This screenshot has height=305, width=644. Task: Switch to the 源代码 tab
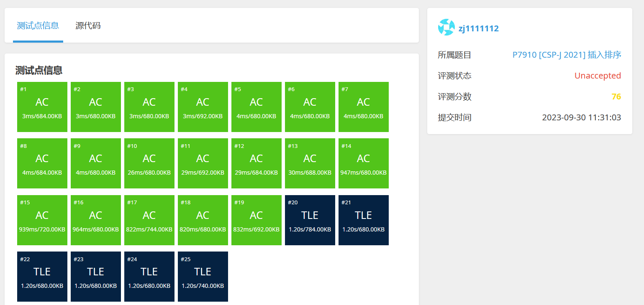[x=88, y=25]
